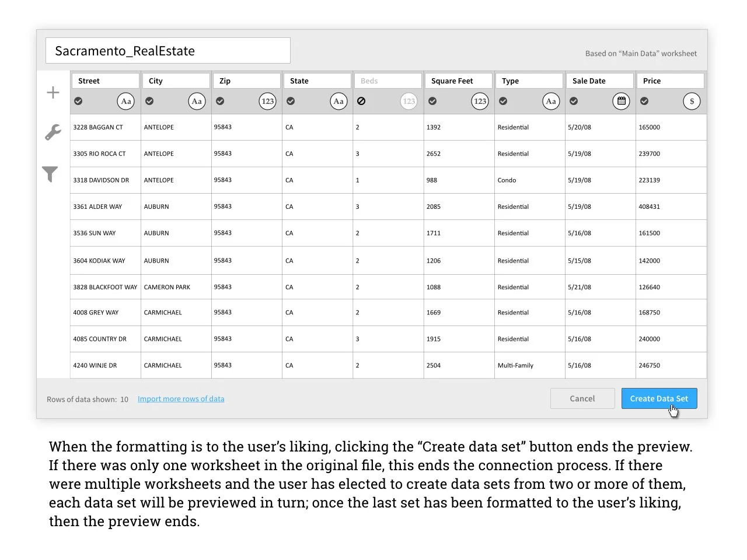Image resolution: width=747 pixels, height=560 pixels.
Task: Open the filter funnel tool in sidebar
Action: (x=50, y=174)
